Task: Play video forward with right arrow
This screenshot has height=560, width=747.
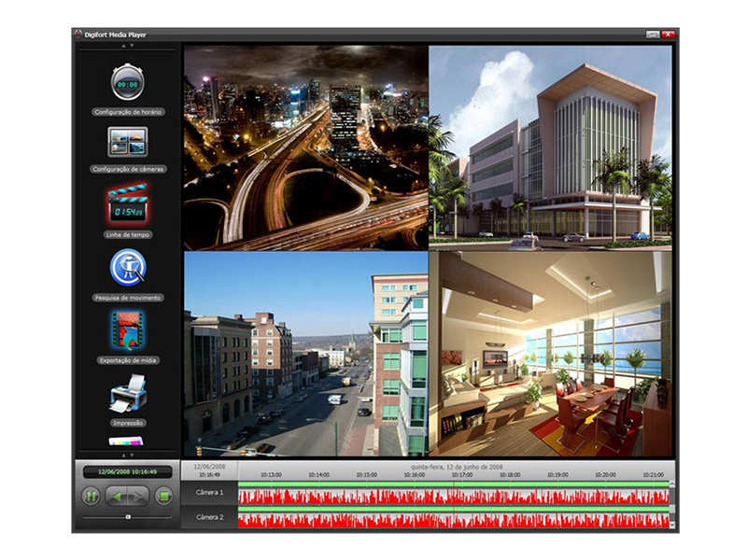Action: 138,496
